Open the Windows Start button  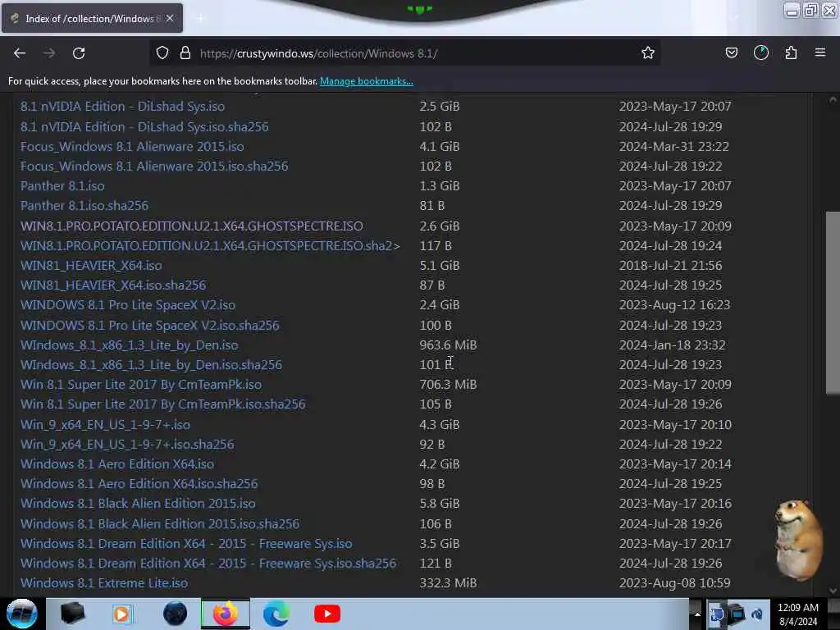pos(21,614)
